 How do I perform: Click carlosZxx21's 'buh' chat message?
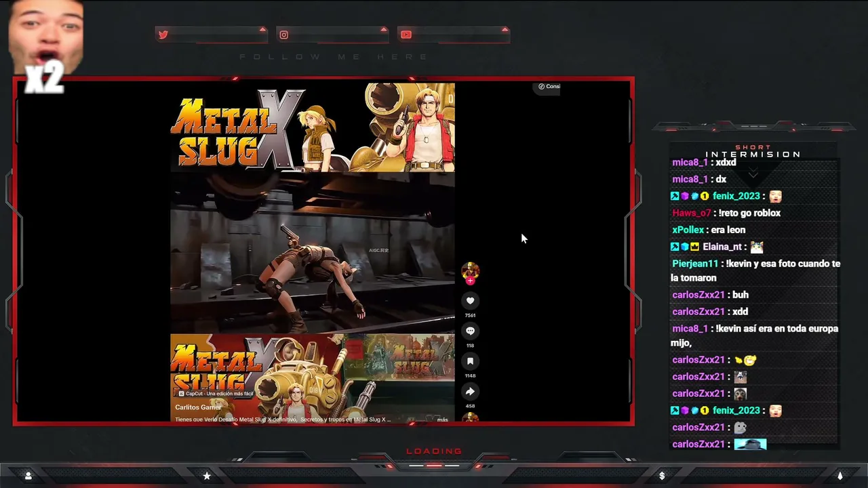click(x=741, y=295)
